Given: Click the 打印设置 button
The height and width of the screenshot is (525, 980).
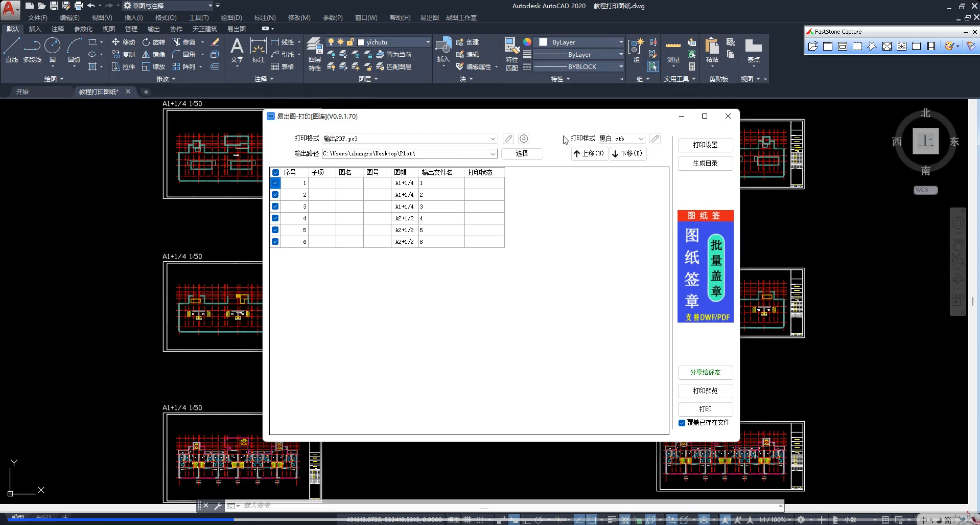Looking at the screenshot, I should tap(705, 145).
